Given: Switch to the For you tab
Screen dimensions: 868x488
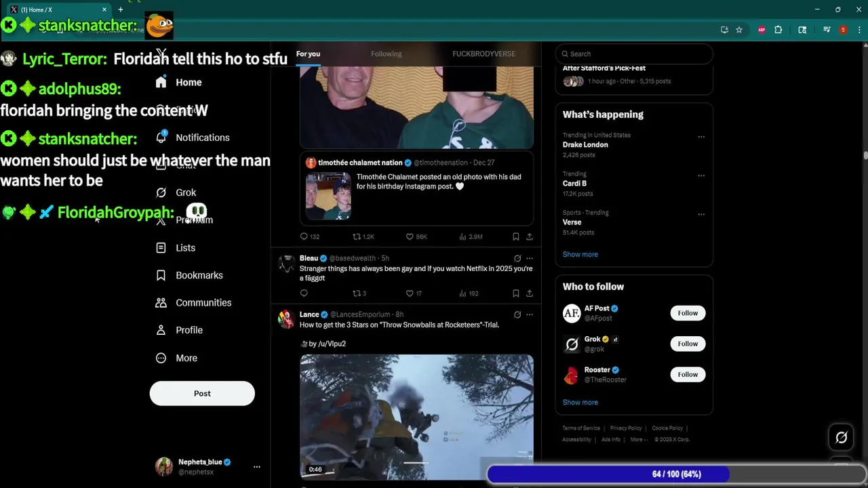Looking at the screenshot, I should [308, 54].
